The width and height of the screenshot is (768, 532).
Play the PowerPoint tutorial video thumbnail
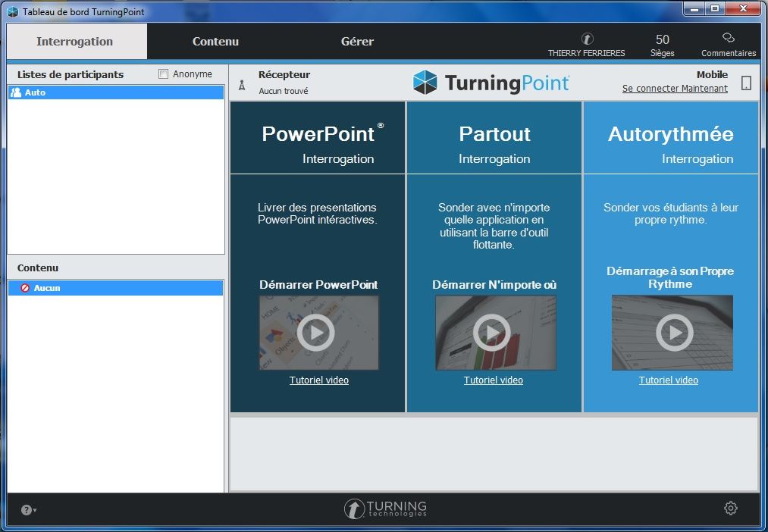(319, 333)
